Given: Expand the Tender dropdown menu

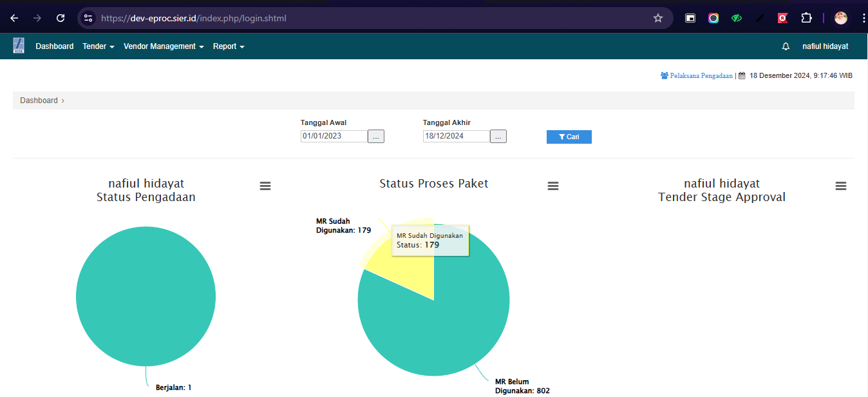Looking at the screenshot, I should click(x=98, y=46).
